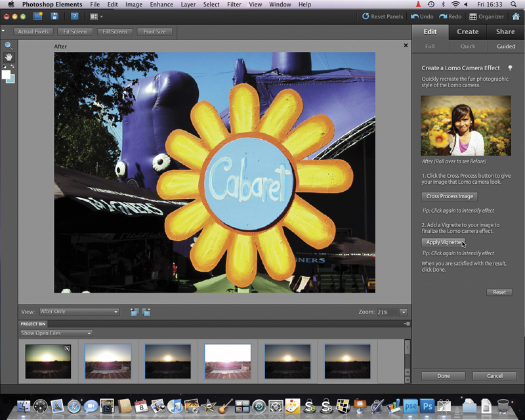Switch to the Share tab
Screen dimensions: 525x420
tap(505, 31)
